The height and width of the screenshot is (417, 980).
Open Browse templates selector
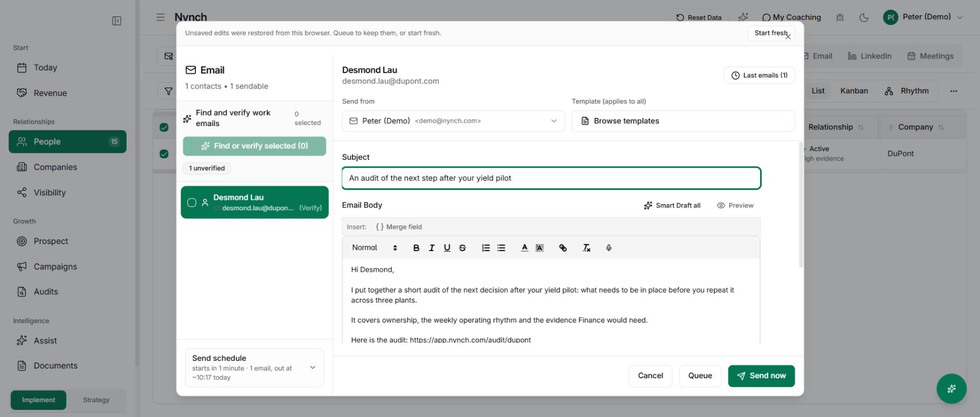click(683, 121)
